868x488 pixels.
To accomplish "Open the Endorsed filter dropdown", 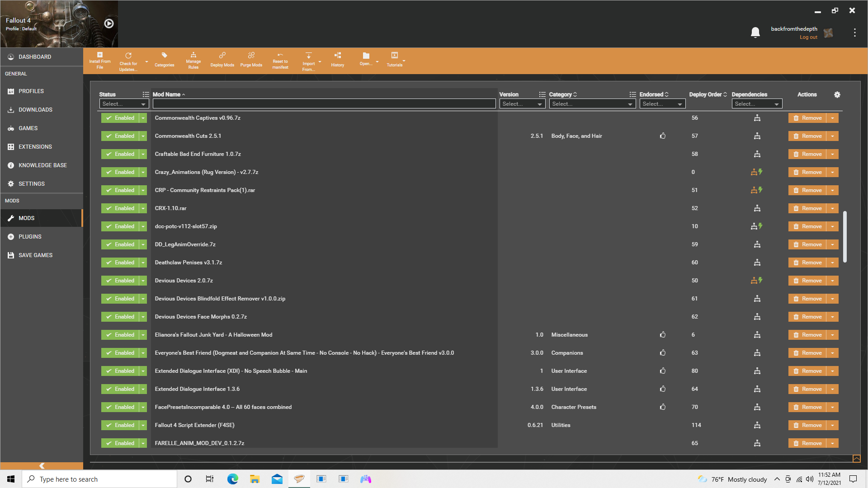I will coord(662,104).
